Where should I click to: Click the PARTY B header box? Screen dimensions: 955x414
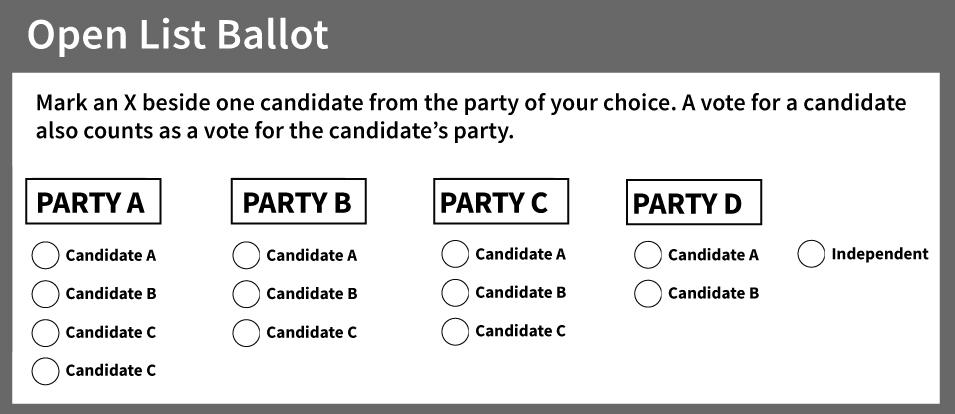pyautogui.click(x=298, y=202)
